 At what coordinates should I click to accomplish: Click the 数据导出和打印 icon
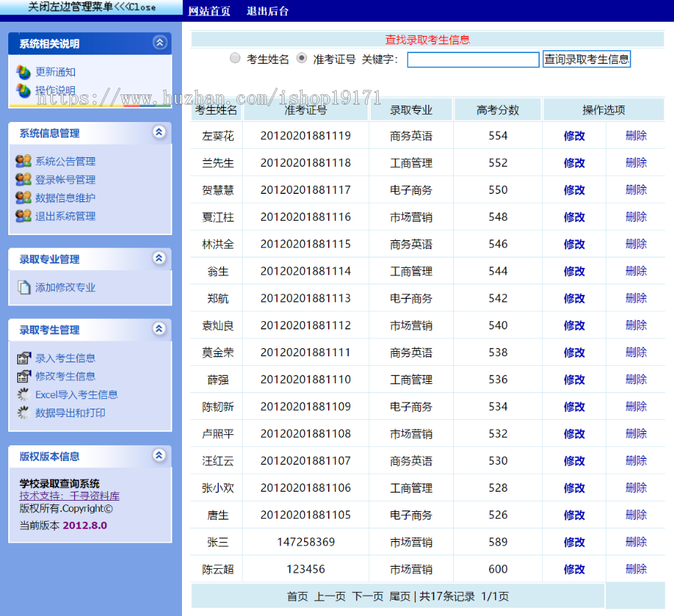click(24, 412)
